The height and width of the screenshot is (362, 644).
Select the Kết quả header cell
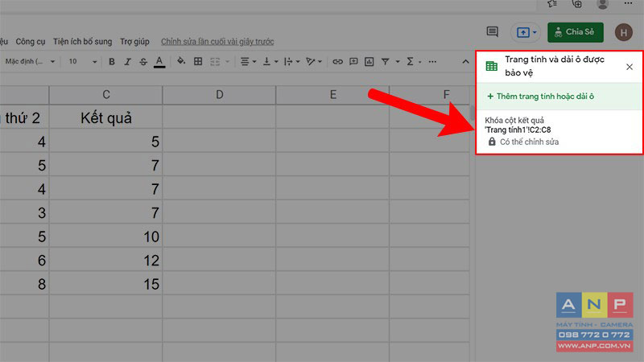coord(106,117)
